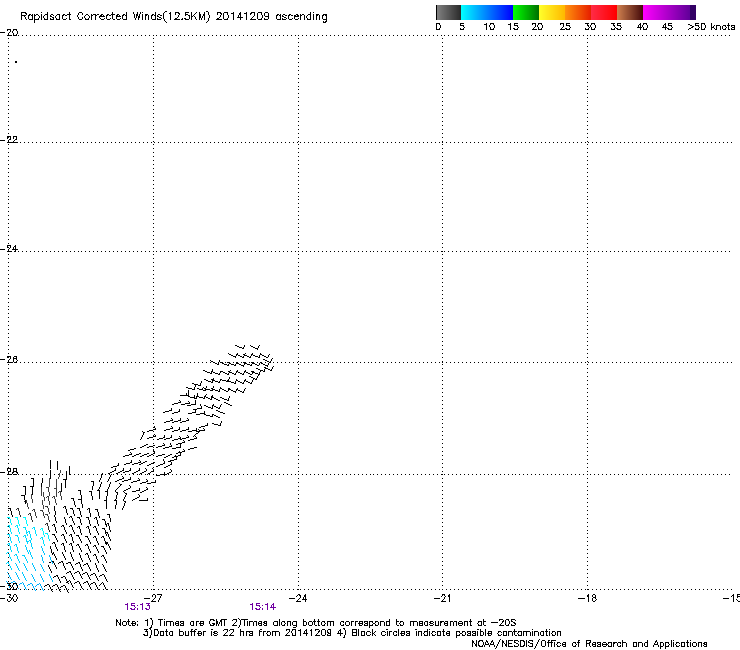Click the brown 35-40 knots legend color
The image size is (740, 650).
[630, 12]
